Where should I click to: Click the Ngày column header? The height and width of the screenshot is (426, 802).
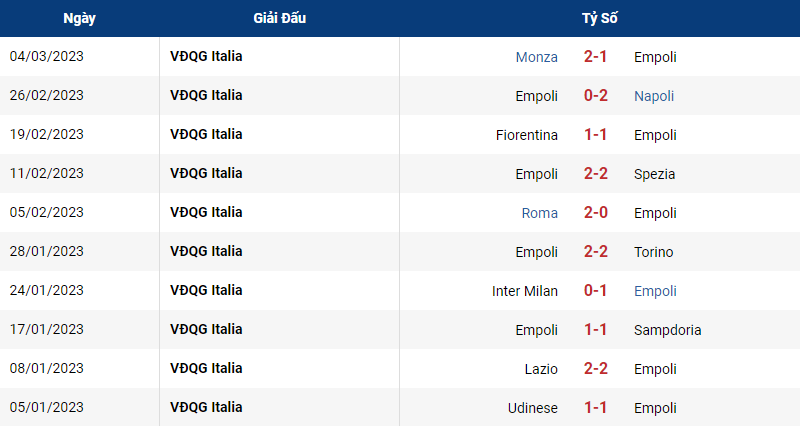pos(79,18)
